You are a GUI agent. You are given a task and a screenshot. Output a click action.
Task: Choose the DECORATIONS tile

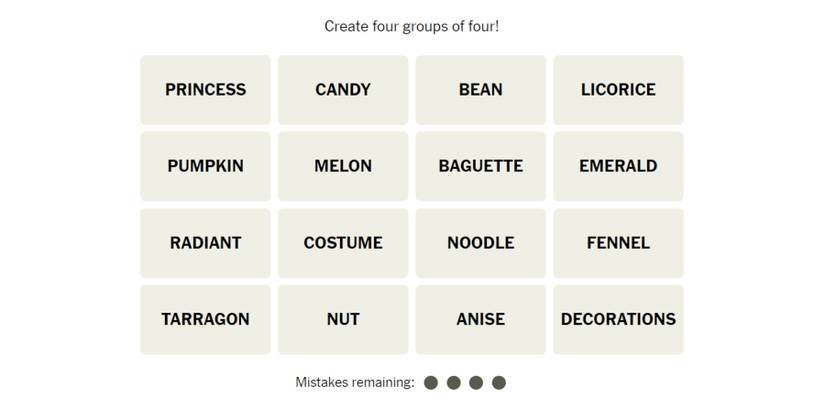point(618,320)
